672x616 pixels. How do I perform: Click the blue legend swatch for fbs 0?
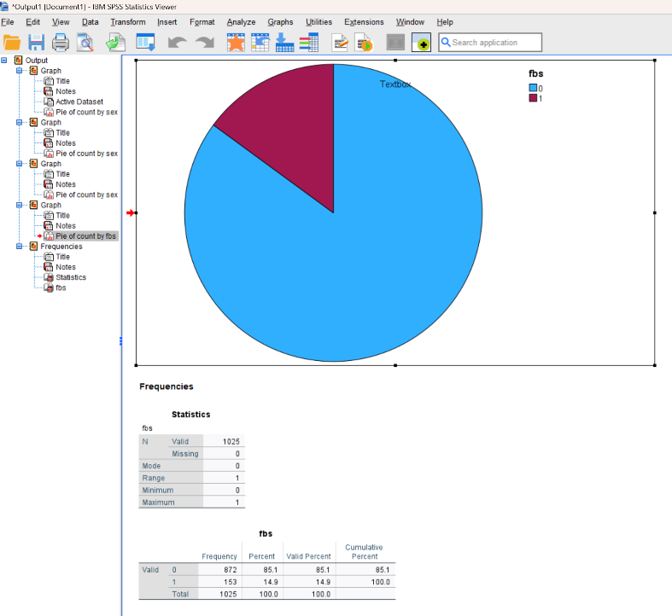533,88
